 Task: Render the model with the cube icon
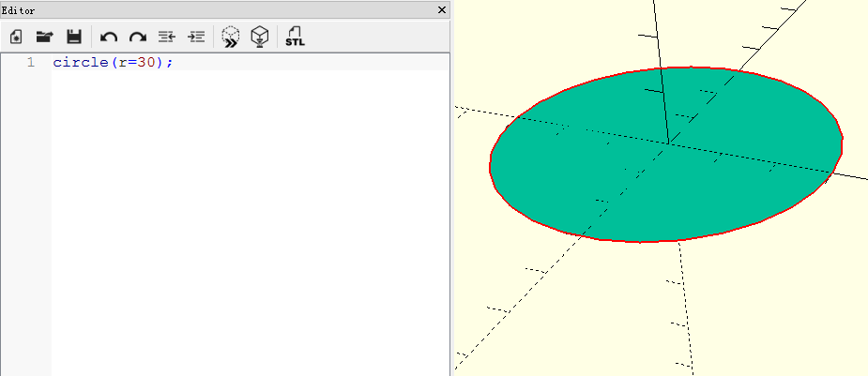[260, 38]
